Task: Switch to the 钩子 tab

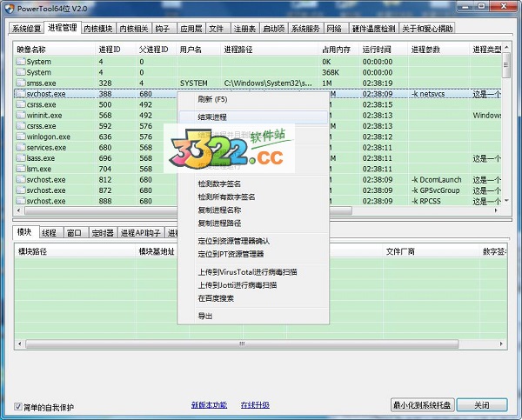Action: (163, 29)
